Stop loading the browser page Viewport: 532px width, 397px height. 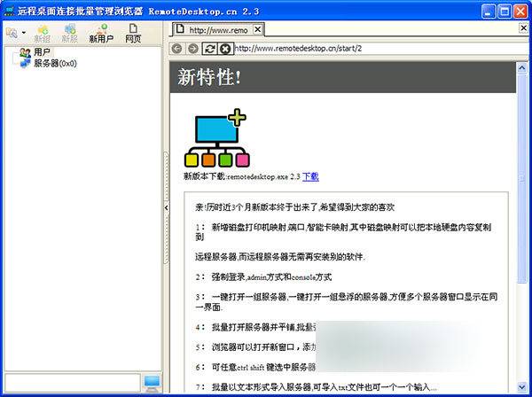point(225,49)
